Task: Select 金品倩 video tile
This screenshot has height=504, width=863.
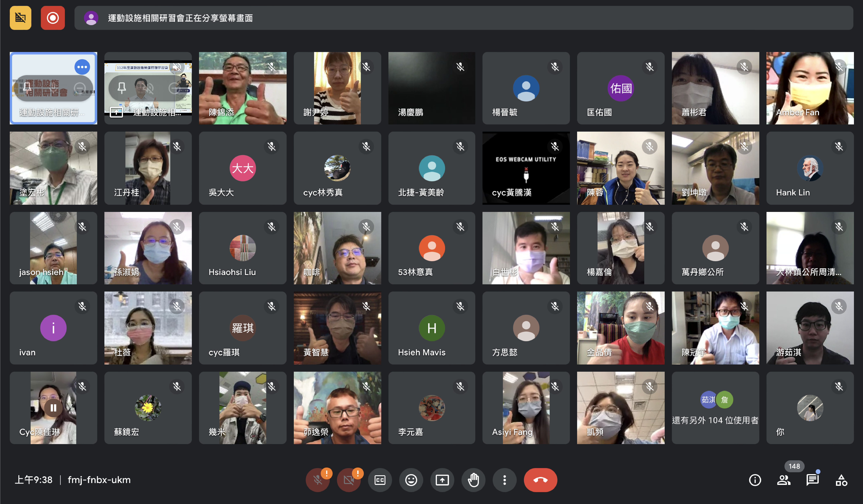Action: pos(621,328)
